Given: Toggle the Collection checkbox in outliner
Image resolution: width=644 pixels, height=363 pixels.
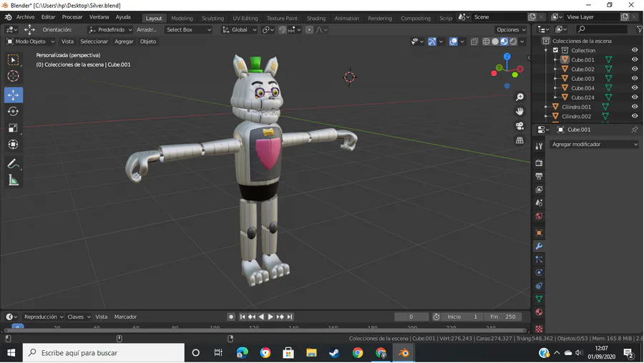Looking at the screenshot, I should coord(555,50).
